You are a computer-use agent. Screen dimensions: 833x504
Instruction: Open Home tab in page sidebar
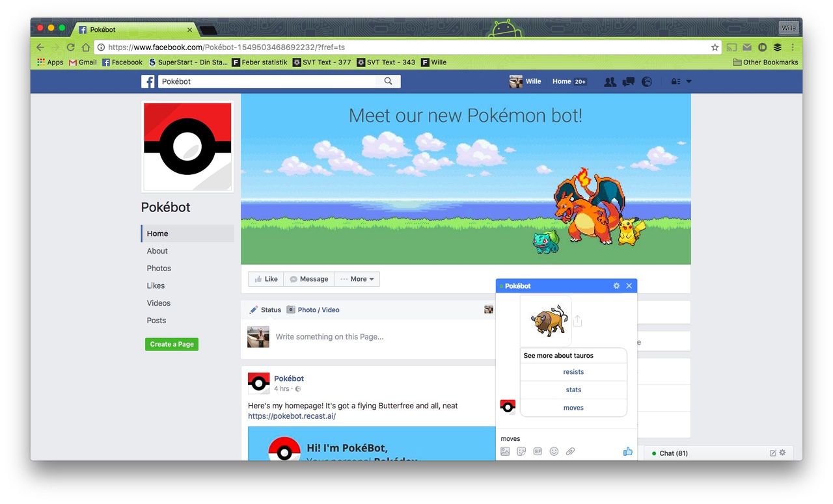pos(187,233)
